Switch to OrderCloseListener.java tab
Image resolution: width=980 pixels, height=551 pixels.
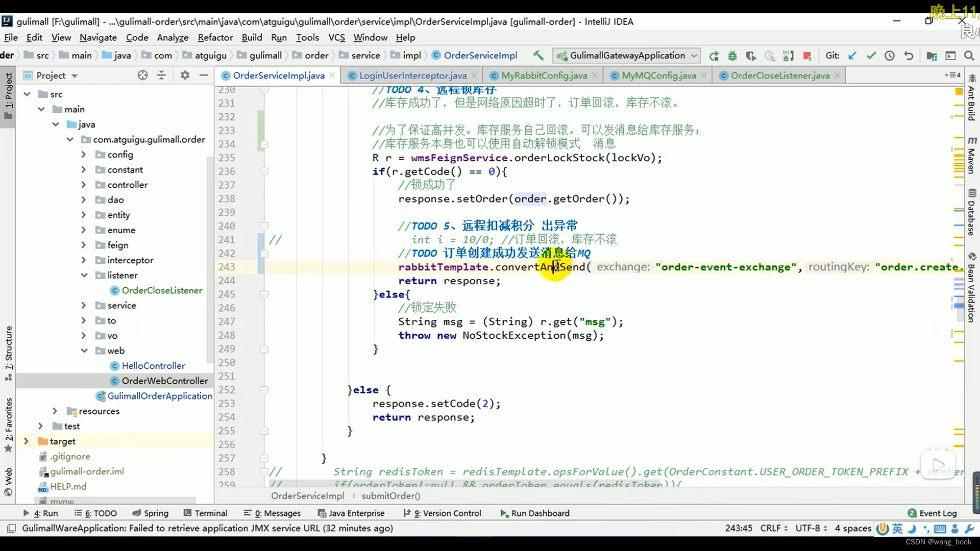pyautogui.click(x=780, y=76)
